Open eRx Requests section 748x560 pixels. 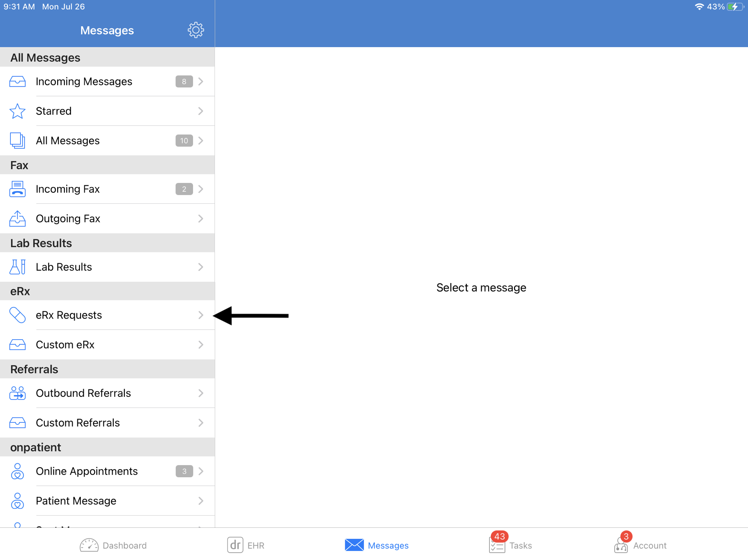pyautogui.click(x=107, y=315)
